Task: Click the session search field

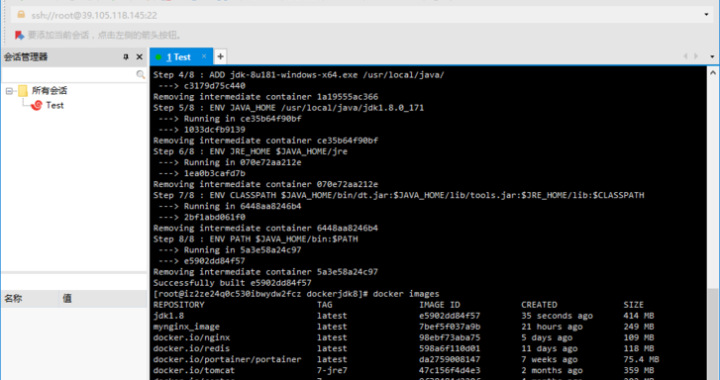Action: (x=69, y=74)
